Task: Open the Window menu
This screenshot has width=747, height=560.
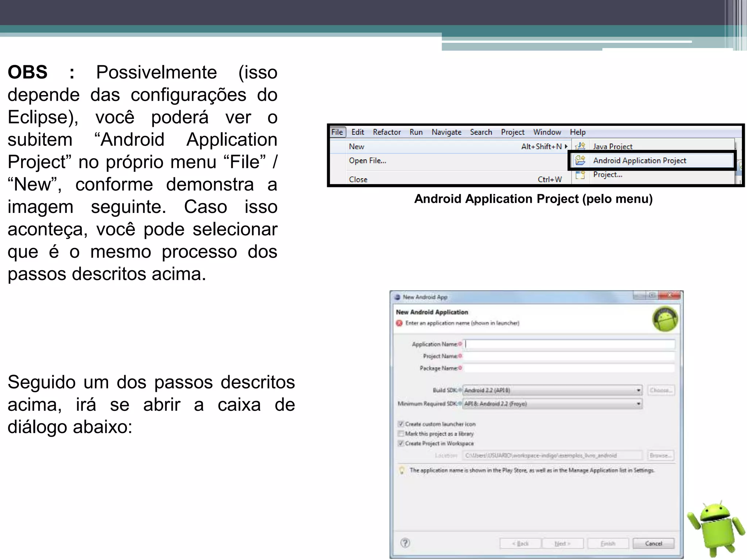Action: pyautogui.click(x=547, y=132)
